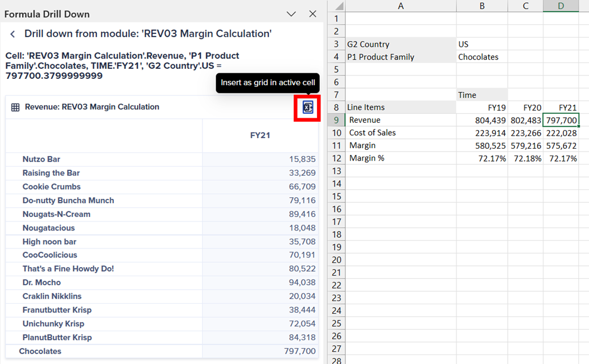This screenshot has width=589, height=364.
Task: Select the Dr. Mocho product row
Action: tap(41, 283)
